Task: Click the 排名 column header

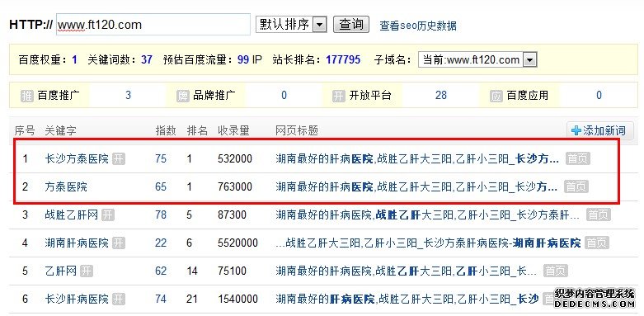Action: tap(197, 130)
